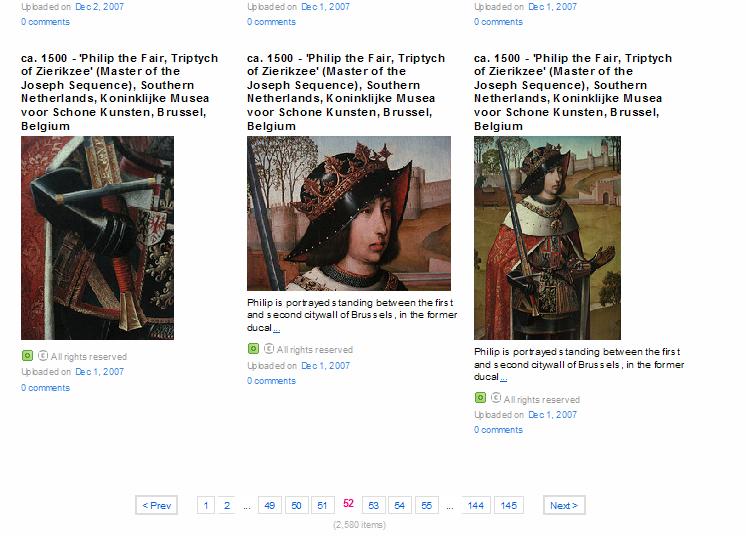The height and width of the screenshot is (536, 746).
Task: Expand description ellipsis under face close-up
Action: click(276, 328)
